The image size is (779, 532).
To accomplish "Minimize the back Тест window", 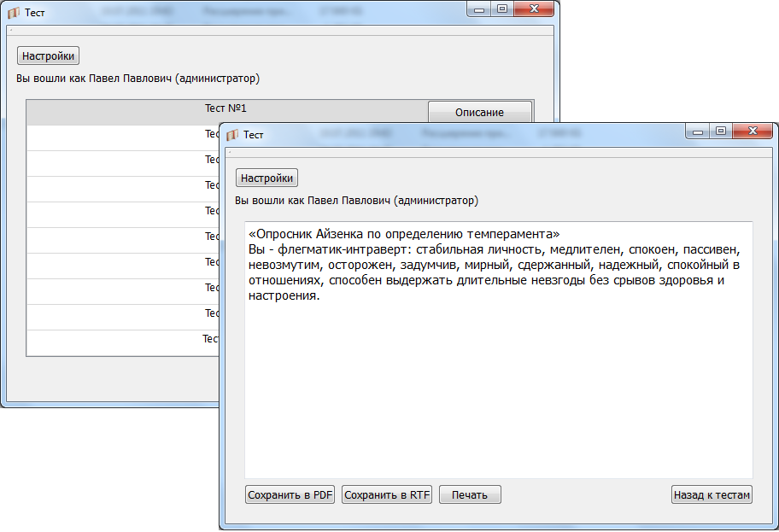I will coord(479,9).
